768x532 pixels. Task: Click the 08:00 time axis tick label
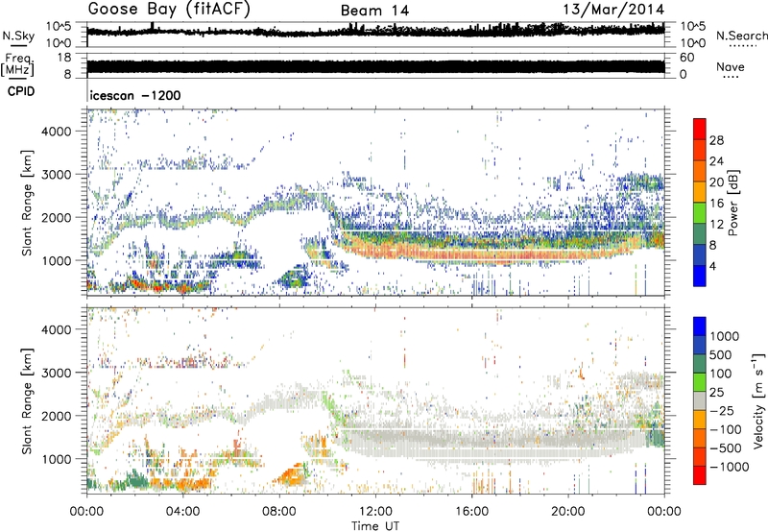(x=279, y=512)
